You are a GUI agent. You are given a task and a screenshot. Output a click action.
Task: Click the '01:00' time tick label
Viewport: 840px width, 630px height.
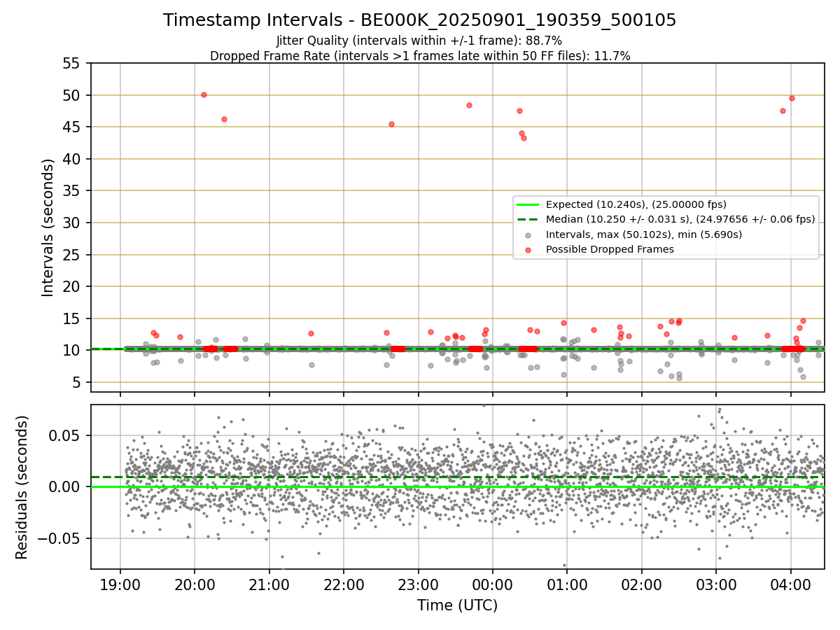coord(567,584)
